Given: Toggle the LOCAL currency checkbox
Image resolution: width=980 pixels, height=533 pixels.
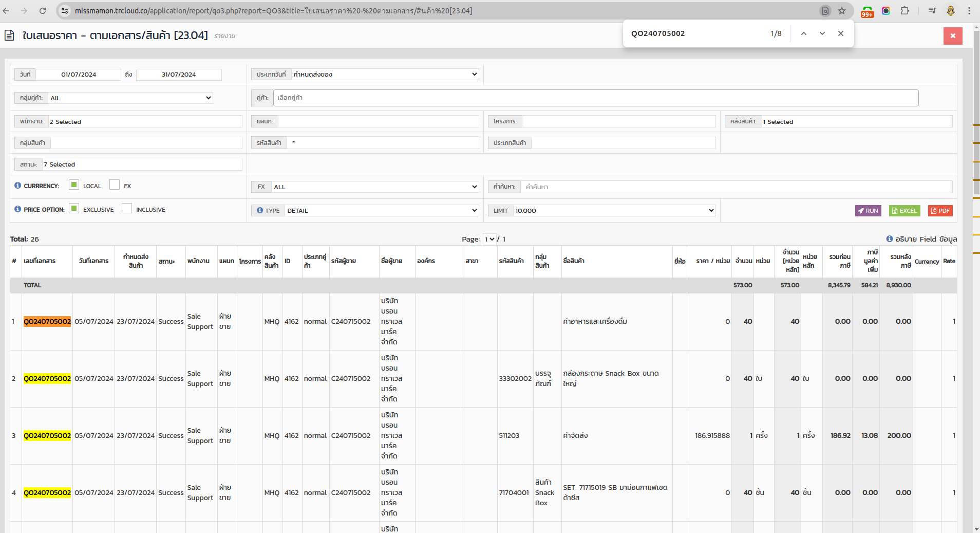Looking at the screenshot, I should pos(74,185).
